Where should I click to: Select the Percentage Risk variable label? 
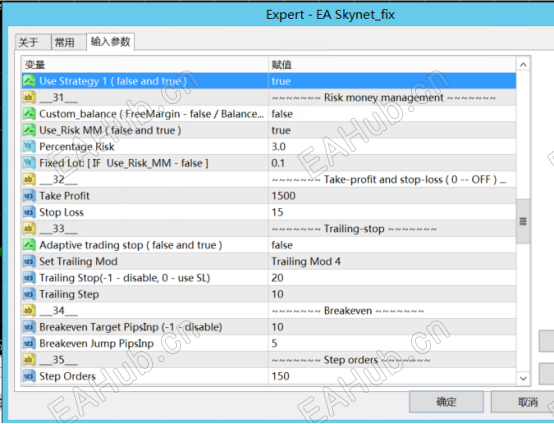click(x=77, y=147)
